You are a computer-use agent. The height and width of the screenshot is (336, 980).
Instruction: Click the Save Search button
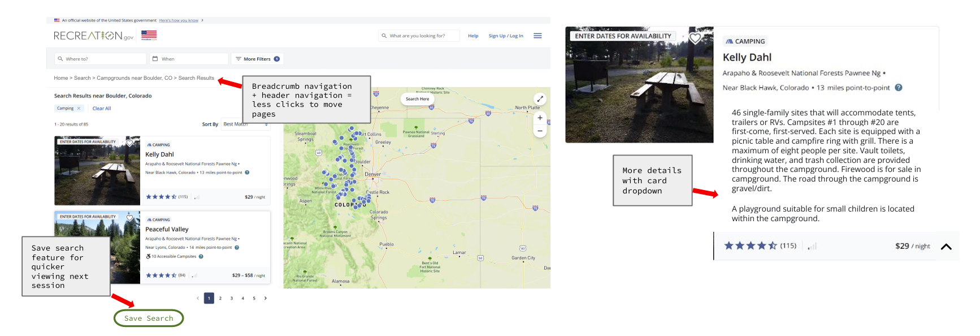coord(149,318)
